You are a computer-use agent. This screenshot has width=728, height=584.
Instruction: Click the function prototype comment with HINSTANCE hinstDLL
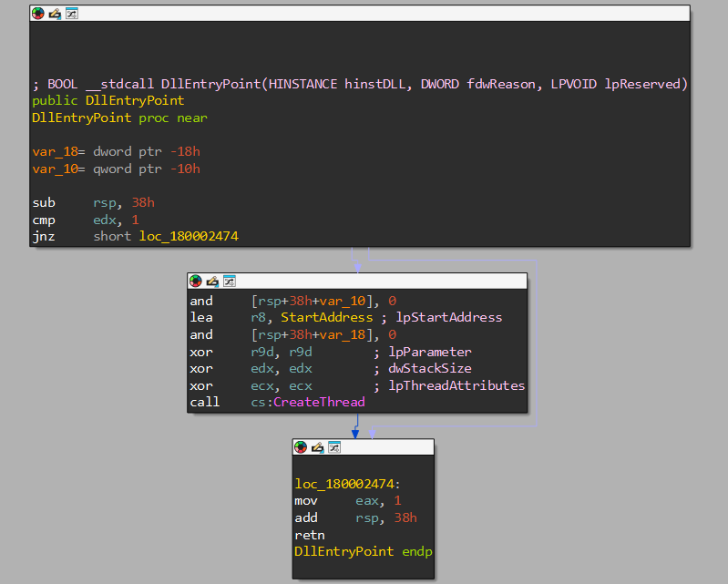click(360, 84)
